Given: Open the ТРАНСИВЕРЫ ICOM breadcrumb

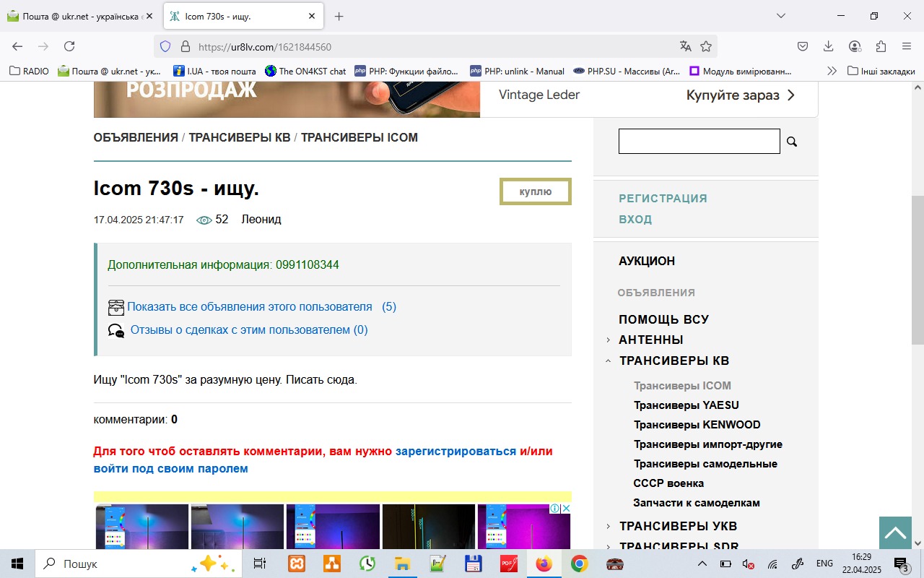Looking at the screenshot, I should [359, 137].
